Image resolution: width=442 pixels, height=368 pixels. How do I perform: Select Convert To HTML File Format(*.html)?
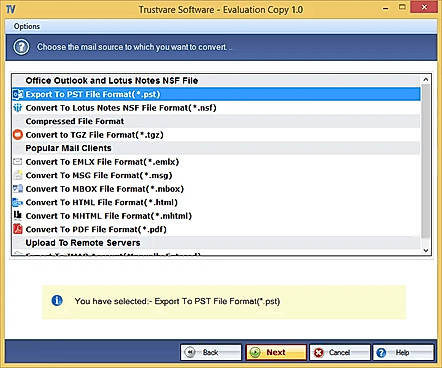pos(216,202)
